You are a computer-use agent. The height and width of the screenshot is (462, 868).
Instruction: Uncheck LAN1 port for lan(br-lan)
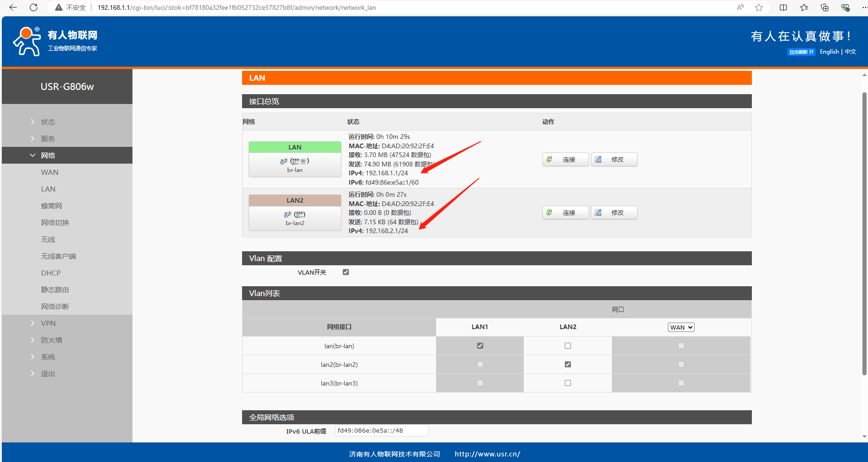[x=480, y=346]
